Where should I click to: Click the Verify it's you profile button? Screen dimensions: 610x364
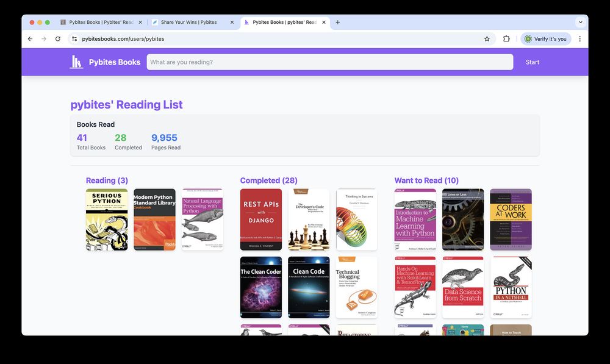[546, 39]
